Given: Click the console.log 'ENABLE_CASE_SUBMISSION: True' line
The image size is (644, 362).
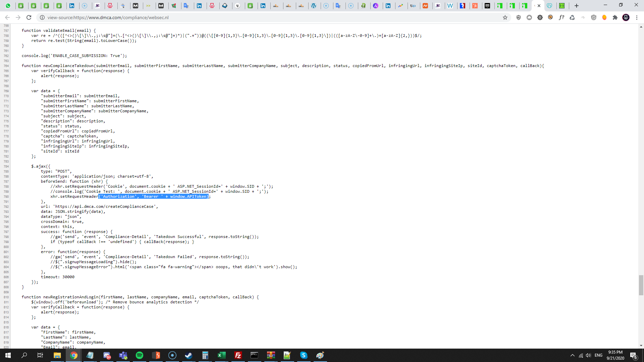Looking at the screenshot, I should click(x=74, y=56).
